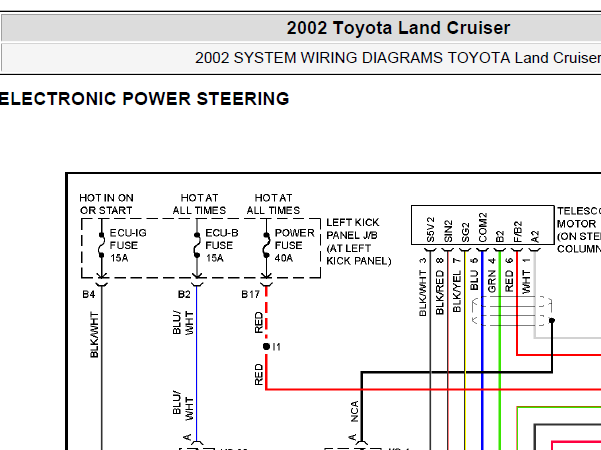601x450 pixels.
Task: Click connector pin label B4
Action: tap(89, 294)
